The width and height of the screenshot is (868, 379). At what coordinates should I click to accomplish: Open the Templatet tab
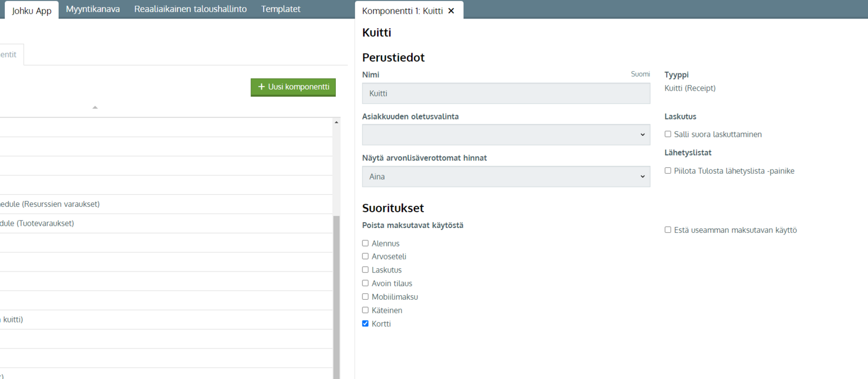pos(280,9)
